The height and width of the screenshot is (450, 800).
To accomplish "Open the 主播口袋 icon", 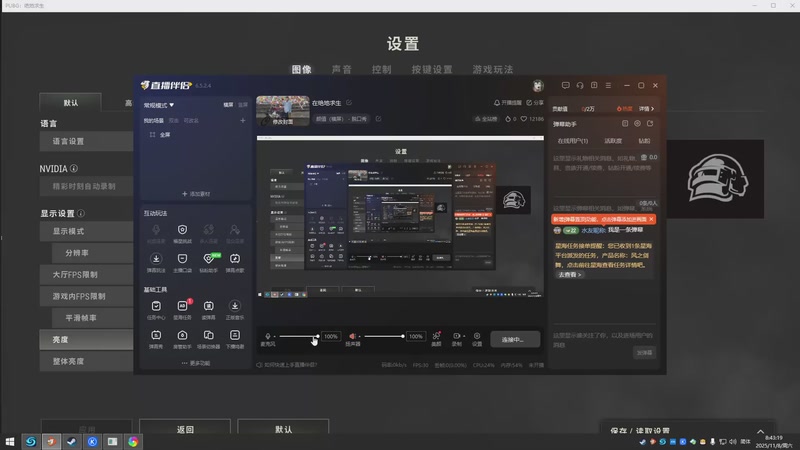I will point(182,259).
